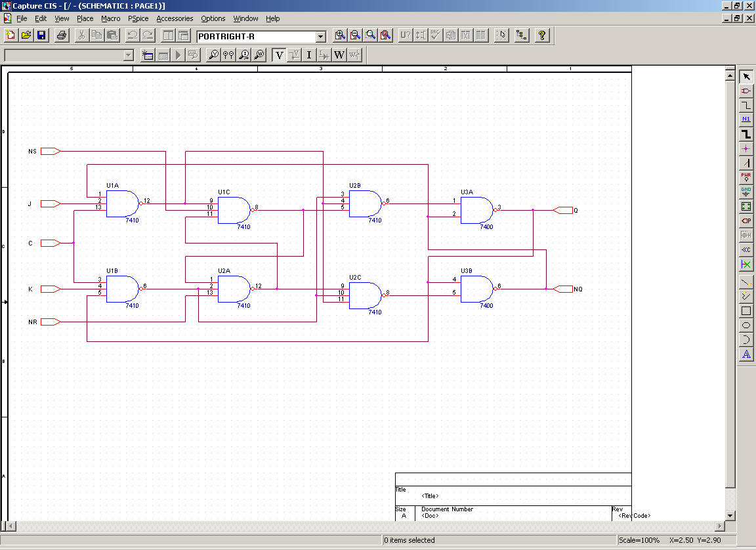This screenshot has width=756, height=550.
Task: Open the File menu
Action: click(22, 18)
